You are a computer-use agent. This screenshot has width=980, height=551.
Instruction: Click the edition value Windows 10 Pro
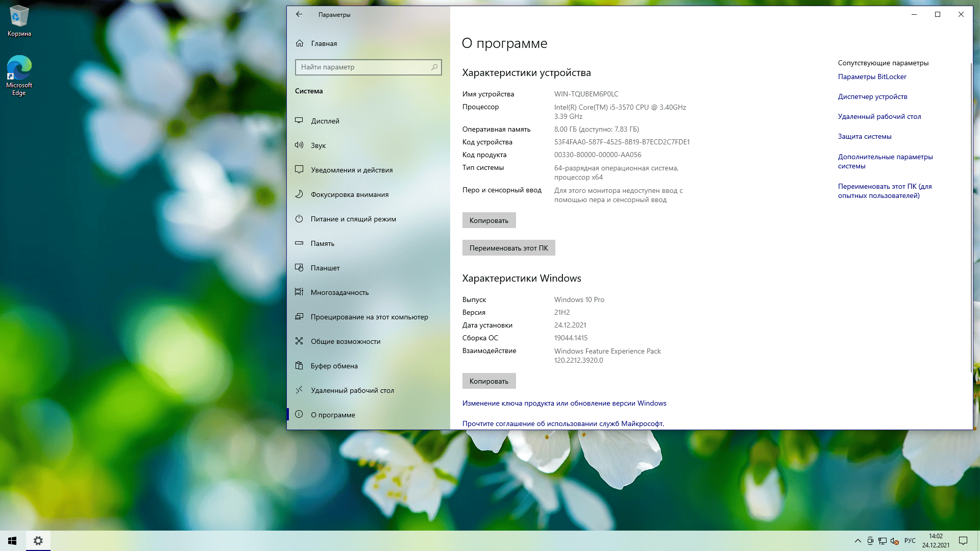[579, 299]
